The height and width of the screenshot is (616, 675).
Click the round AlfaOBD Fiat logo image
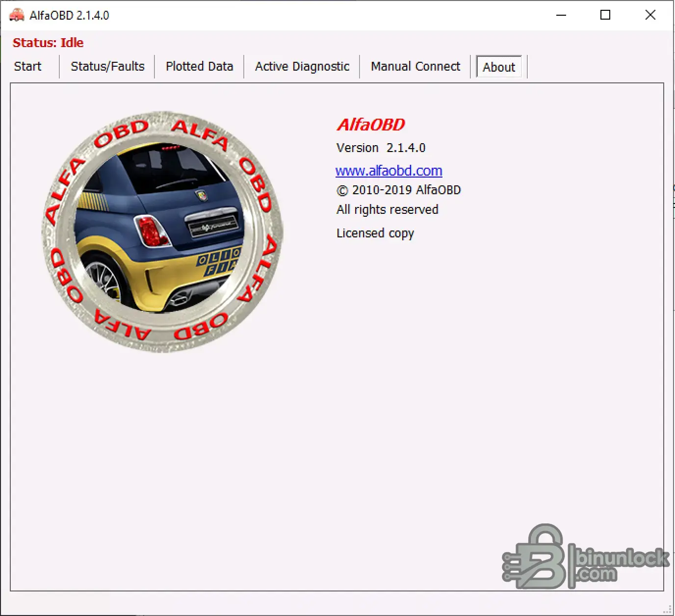click(x=162, y=231)
